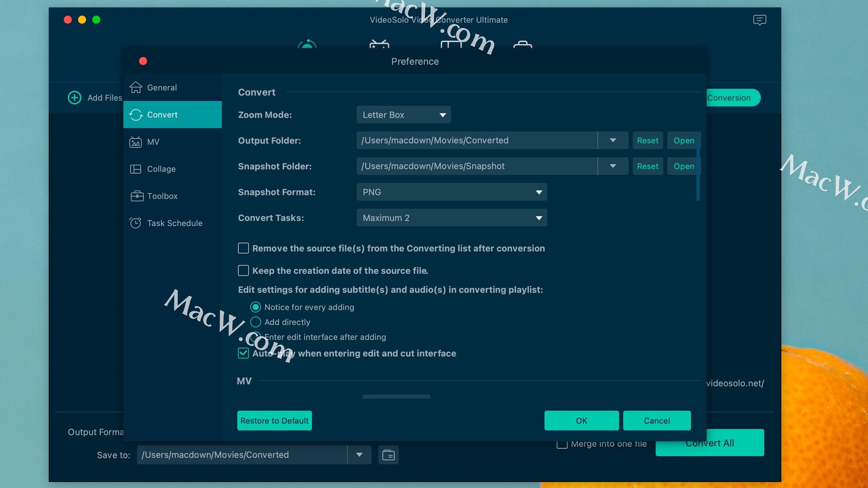Check Keep the creation date of source file

tap(243, 271)
